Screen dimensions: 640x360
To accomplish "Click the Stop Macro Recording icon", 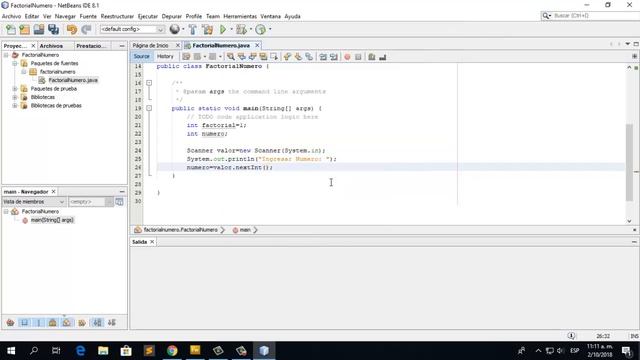I will coord(358,57).
